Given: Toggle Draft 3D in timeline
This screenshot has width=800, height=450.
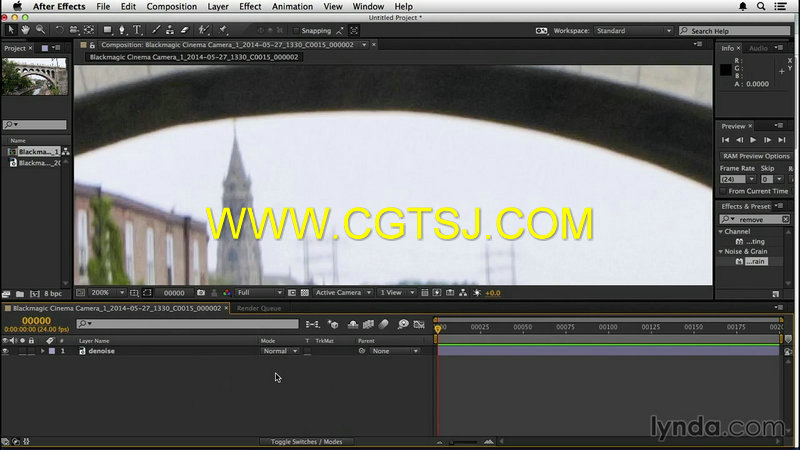Looking at the screenshot, I should (x=333, y=324).
